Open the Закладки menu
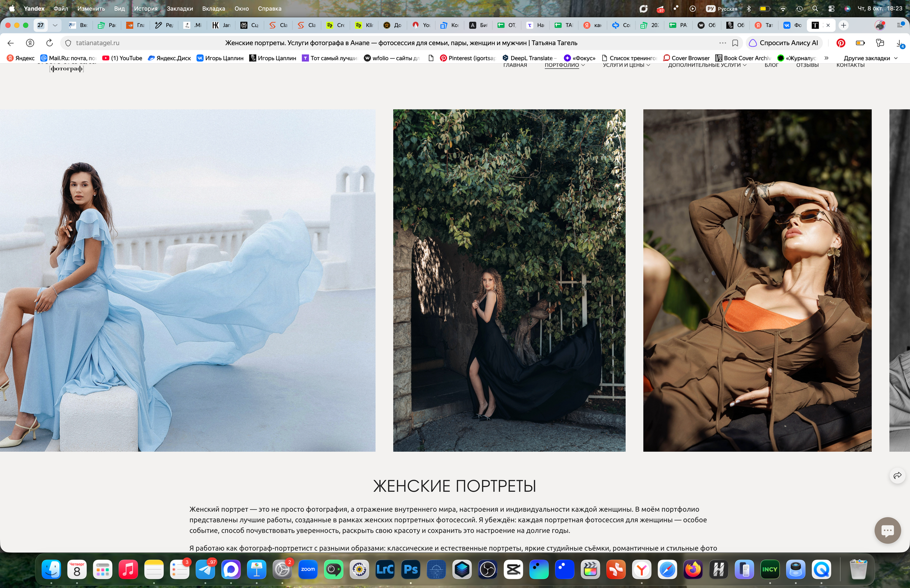 point(180,9)
